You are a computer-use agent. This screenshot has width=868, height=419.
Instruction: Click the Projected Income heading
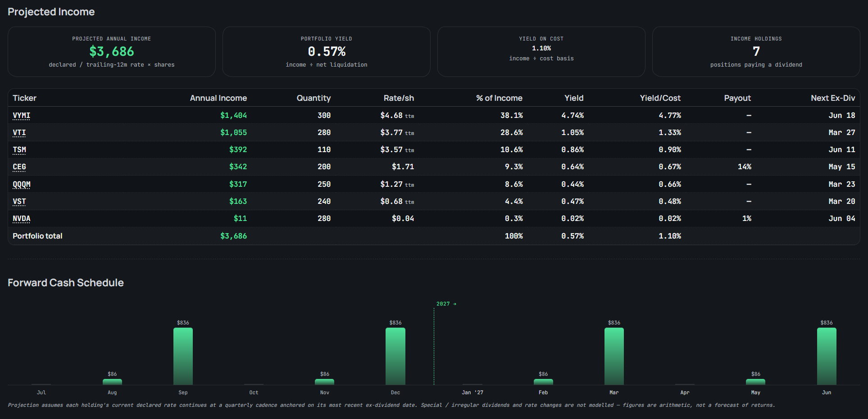coord(51,12)
